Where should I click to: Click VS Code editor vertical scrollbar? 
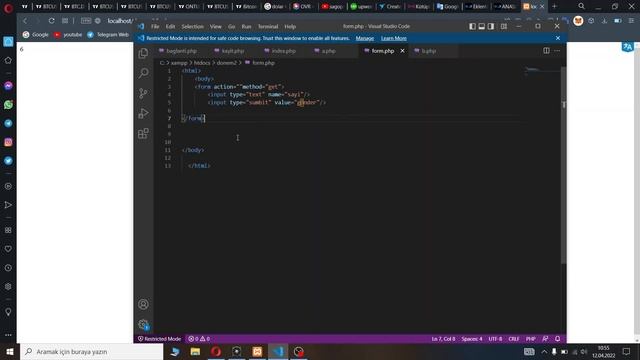(x=564, y=165)
